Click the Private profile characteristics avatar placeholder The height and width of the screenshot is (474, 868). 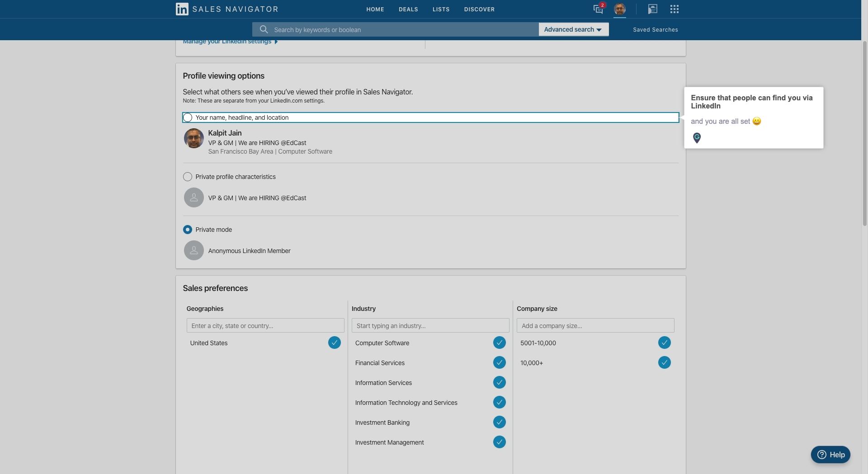(193, 197)
